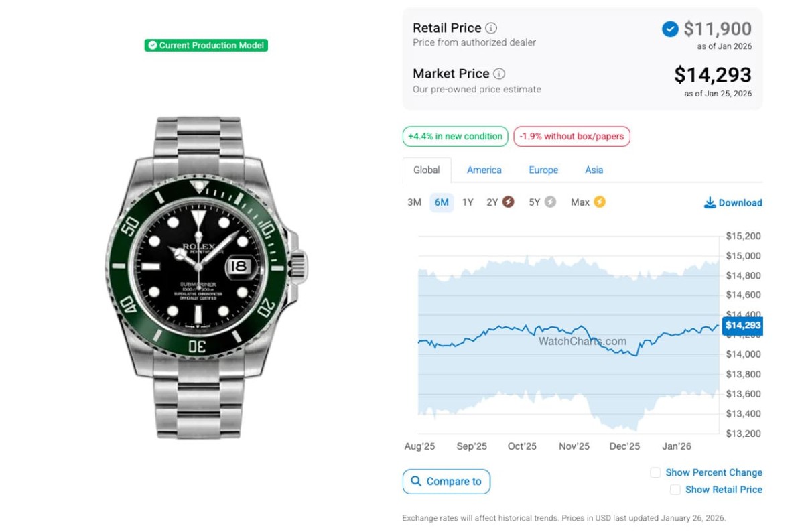804x532 pixels.
Task: Click the +4.4% in new condition tag
Action: pyautogui.click(x=455, y=136)
